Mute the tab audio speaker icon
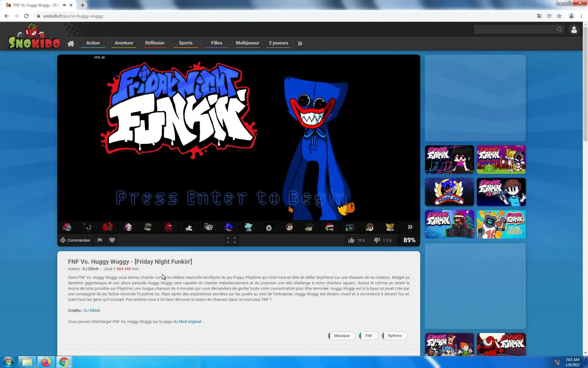Viewport: 588px width, 368px height. tap(64, 5)
